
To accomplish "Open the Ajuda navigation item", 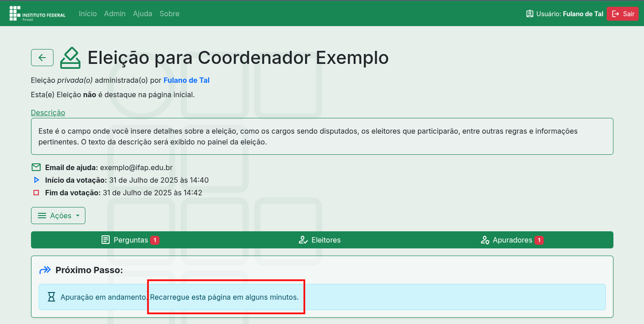I will (x=142, y=13).
